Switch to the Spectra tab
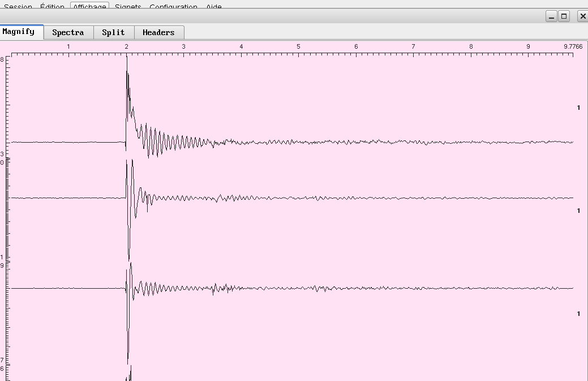Screen dimensions: 588x381 pos(68,32)
